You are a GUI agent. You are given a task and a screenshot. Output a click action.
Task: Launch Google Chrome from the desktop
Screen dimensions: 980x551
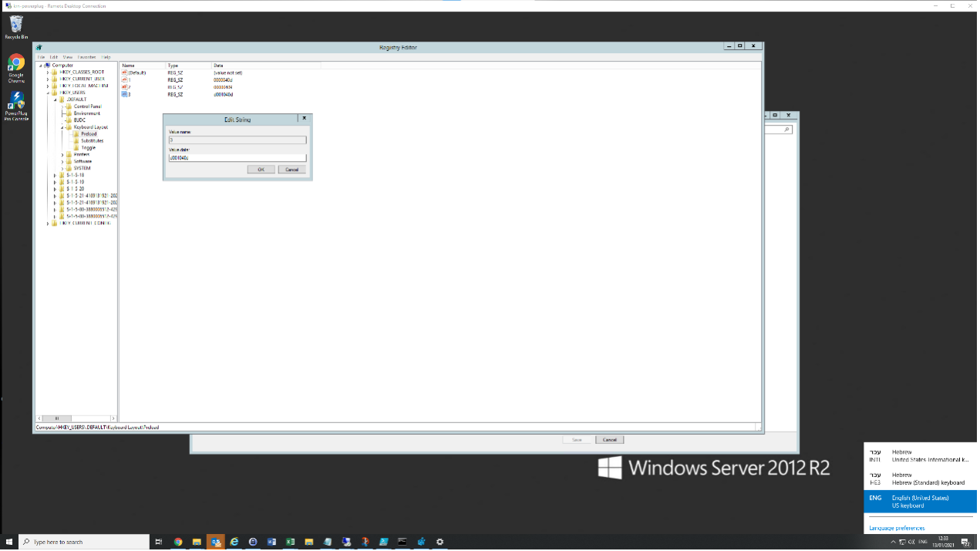tap(16, 68)
